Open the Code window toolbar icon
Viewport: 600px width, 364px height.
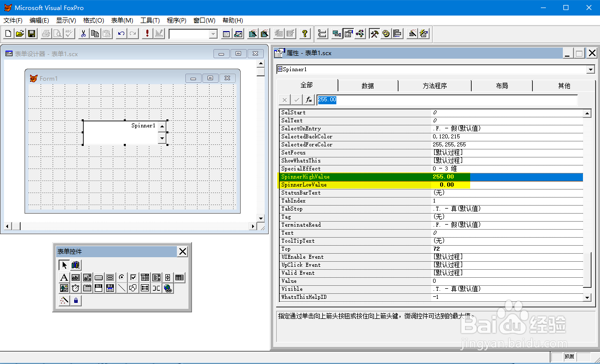[360, 34]
